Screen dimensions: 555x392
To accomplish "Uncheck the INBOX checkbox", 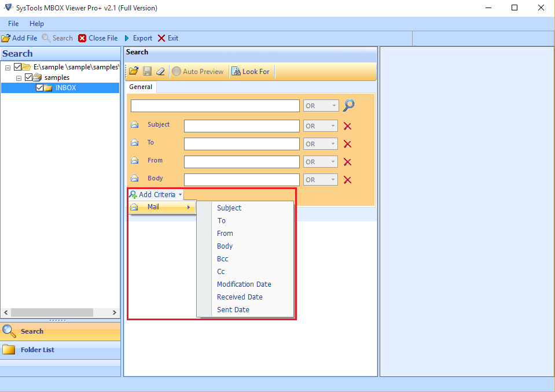I will click(x=39, y=88).
